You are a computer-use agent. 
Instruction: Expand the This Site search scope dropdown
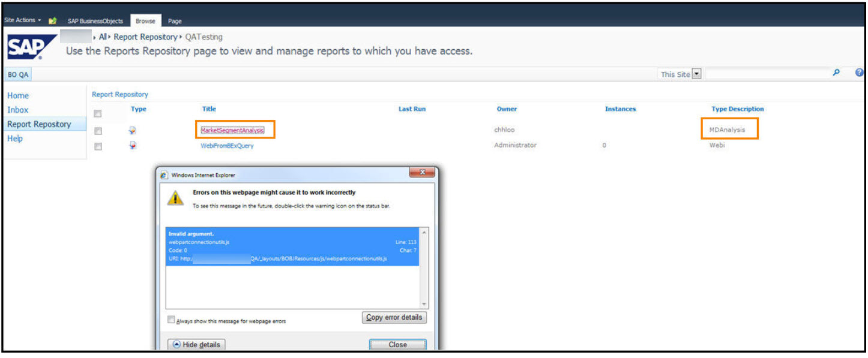(697, 74)
